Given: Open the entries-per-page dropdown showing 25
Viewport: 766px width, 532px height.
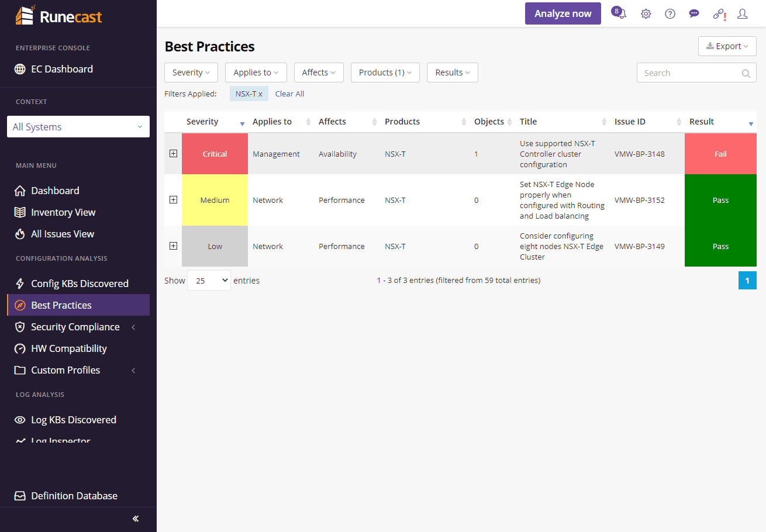Looking at the screenshot, I should coord(209,281).
